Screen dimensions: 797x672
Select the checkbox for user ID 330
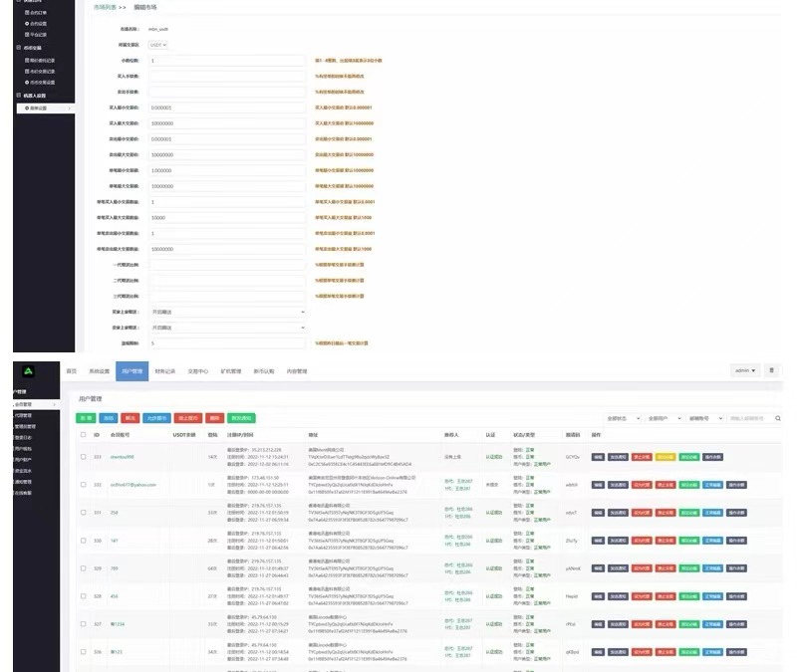coord(84,541)
